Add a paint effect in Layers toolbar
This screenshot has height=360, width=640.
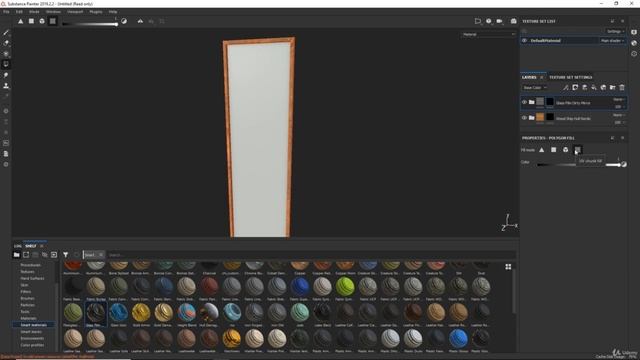(566, 87)
